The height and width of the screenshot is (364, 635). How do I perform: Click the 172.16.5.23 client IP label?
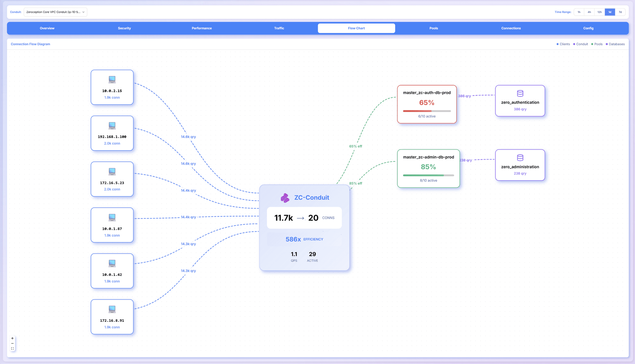tap(112, 183)
